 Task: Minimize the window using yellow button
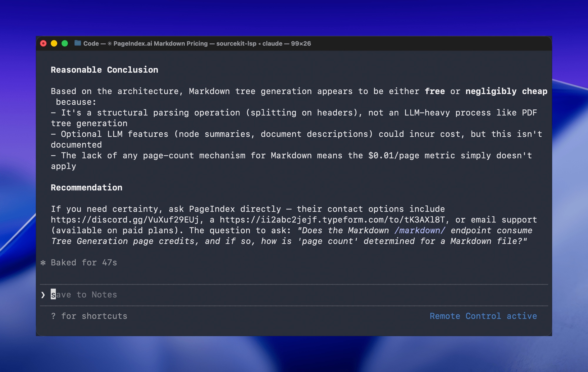click(x=54, y=43)
